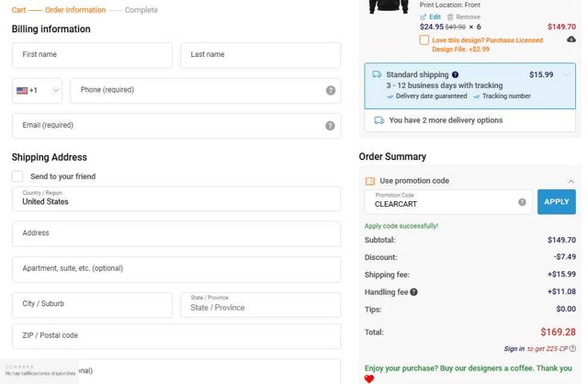Screen dimensions: 588x384
Task: Click the First name field
Action: pos(92,55)
